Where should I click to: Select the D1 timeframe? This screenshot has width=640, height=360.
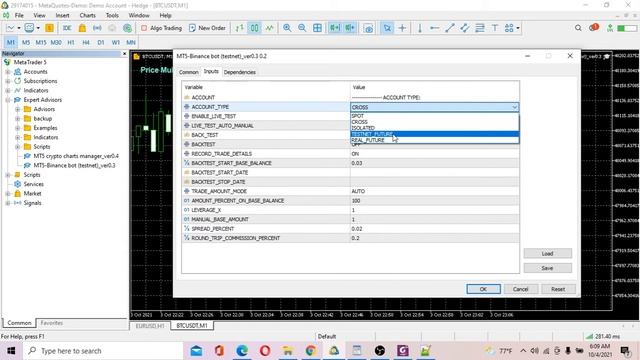[101, 42]
